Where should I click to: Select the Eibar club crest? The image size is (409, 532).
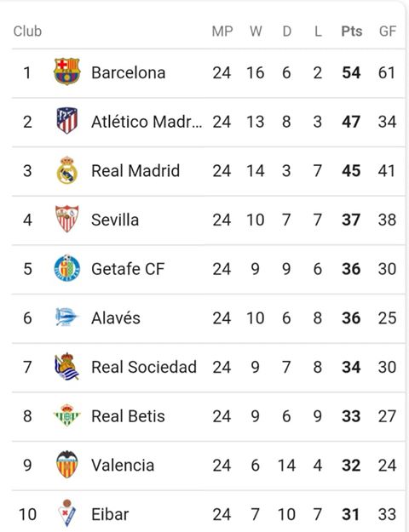67,513
